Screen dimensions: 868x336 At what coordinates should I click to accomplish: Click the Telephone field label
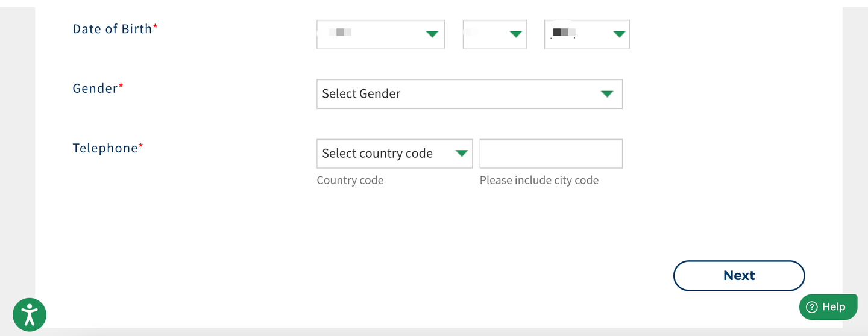pyautogui.click(x=105, y=148)
